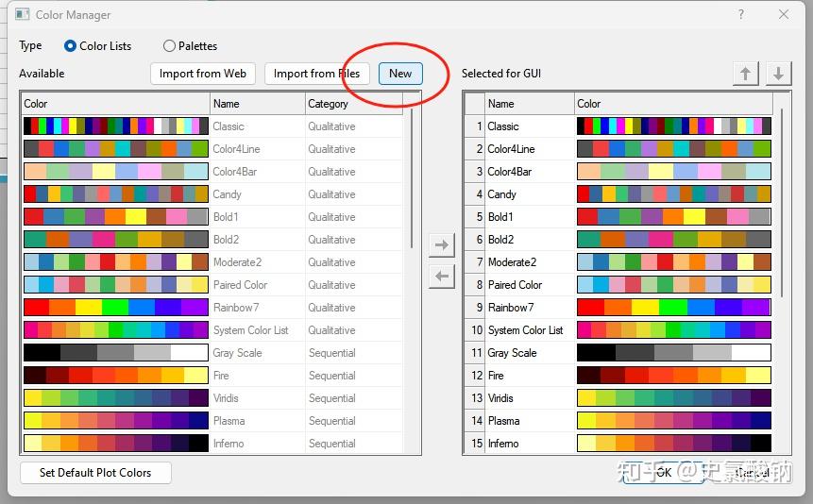Select Rainbow7 name in Selected for GUI
813x504 pixels.
click(510, 308)
